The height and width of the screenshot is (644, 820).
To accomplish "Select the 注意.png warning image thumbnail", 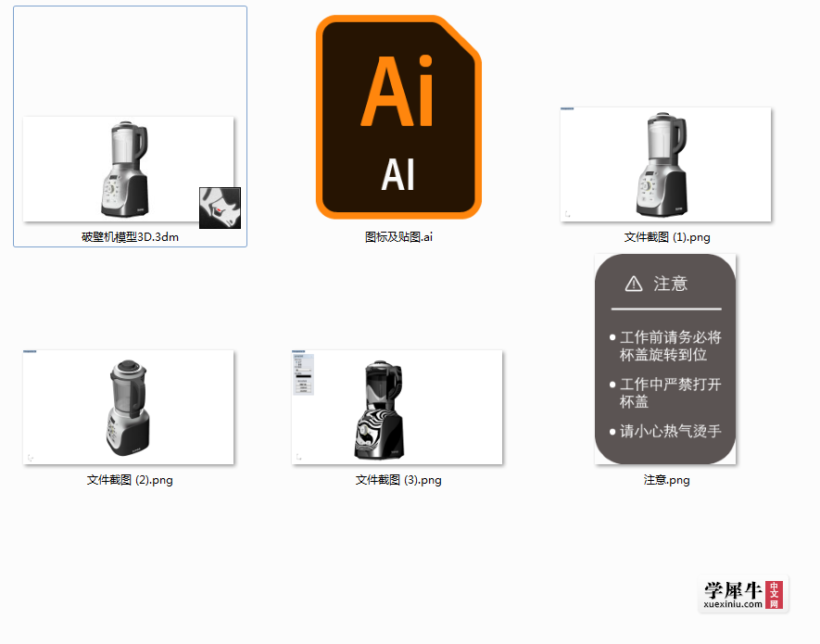I will (x=665, y=359).
